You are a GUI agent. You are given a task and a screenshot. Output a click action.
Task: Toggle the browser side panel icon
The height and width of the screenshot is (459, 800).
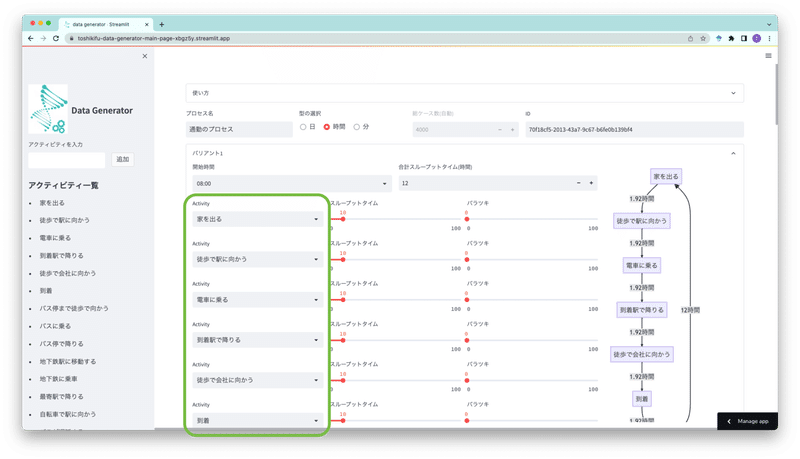[744, 38]
